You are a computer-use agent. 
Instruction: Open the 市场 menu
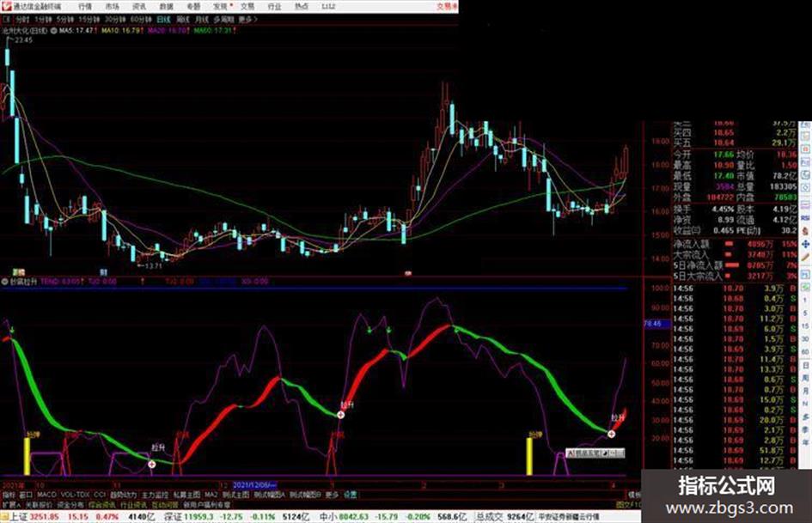click(x=112, y=7)
